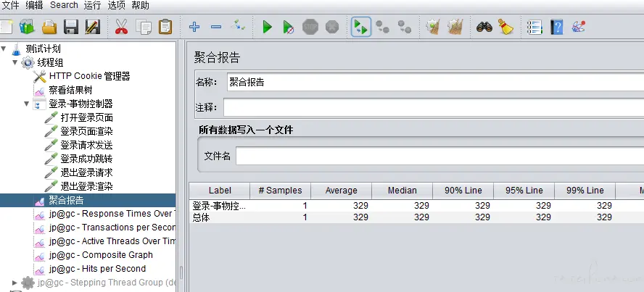Click the grey Stop sign icon
Viewport: 644px width, 292px height.
[310, 27]
